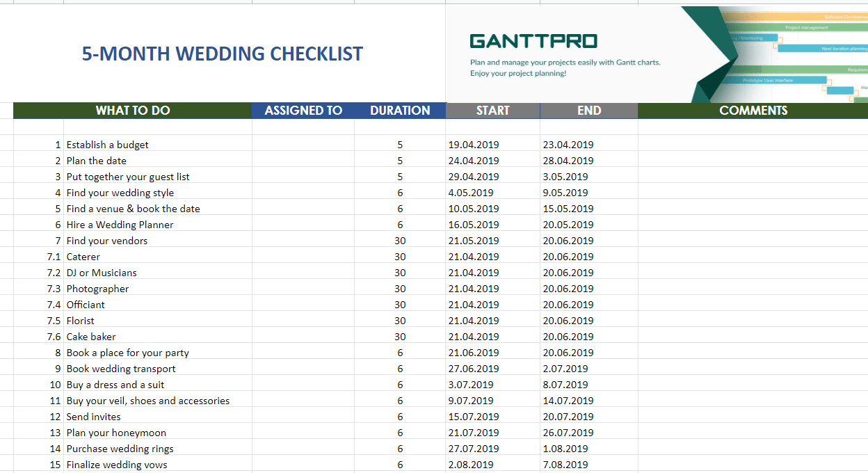Click start date 19.04.2019
868x473 pixels.
coord(493,145)
